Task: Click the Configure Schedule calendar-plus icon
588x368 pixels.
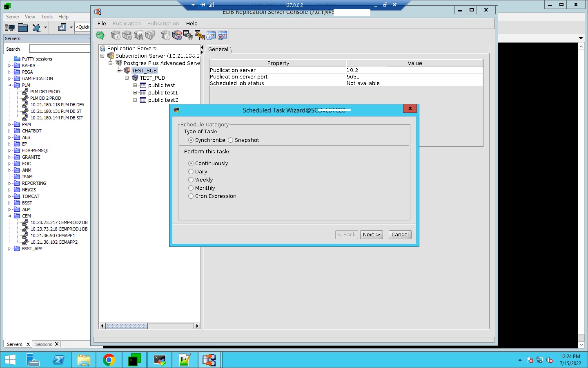Action: pyautogui.click(x=211, y=36)
